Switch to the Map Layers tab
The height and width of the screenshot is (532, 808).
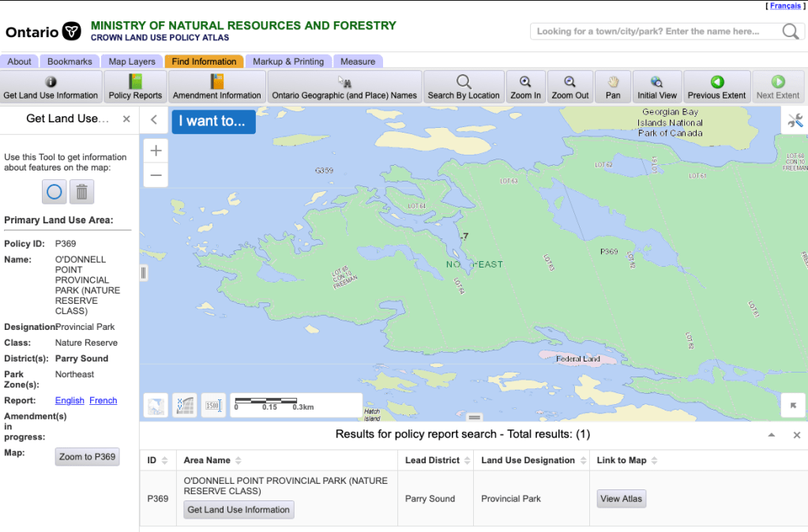(132, 62)
